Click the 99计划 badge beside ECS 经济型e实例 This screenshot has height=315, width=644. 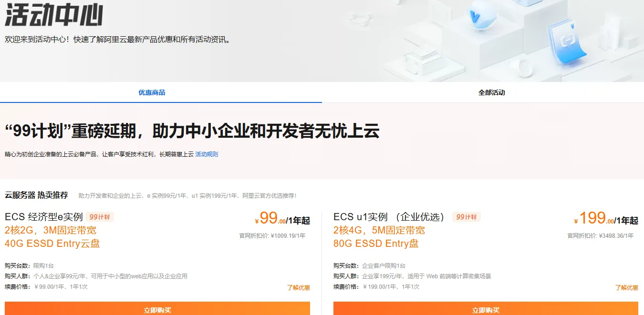point(100,217)
